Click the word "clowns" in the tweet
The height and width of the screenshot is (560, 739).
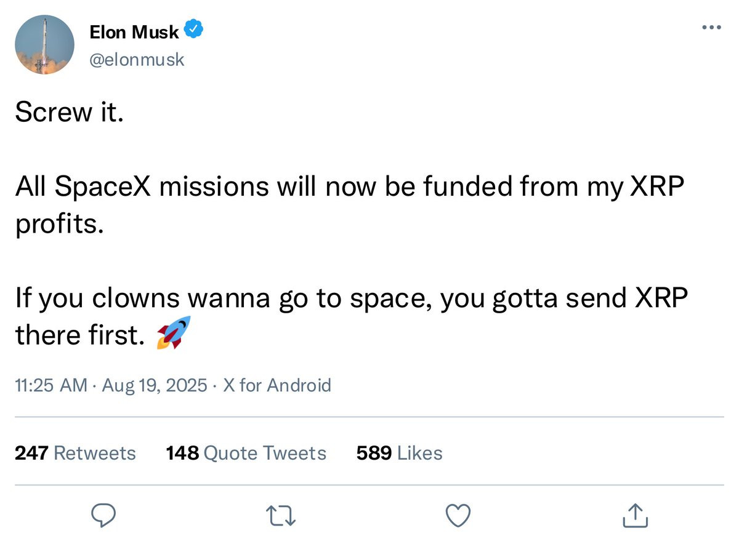point(136,298)
